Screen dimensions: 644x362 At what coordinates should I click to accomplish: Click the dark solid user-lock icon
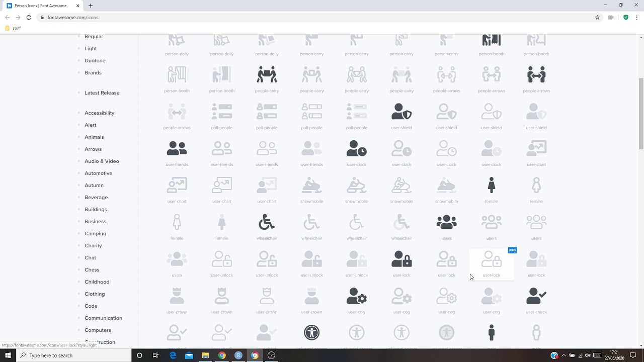[x=401, y=259]
